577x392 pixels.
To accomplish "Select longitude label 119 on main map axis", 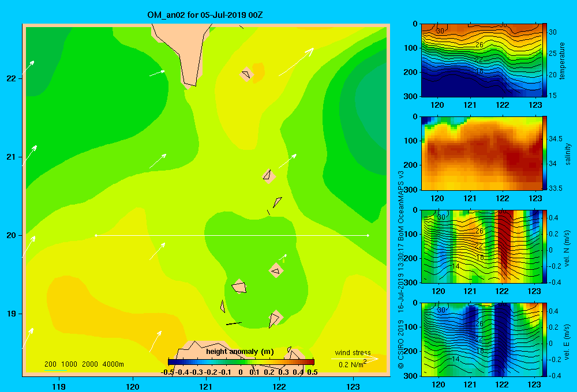I will 59,386.
